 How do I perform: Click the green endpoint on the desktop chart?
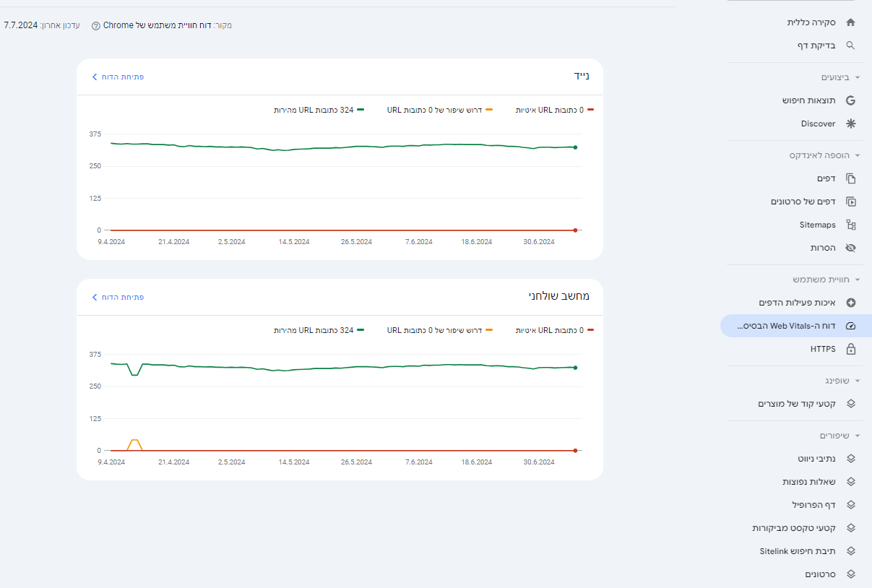pyautogui.click(x=575, y=368)
